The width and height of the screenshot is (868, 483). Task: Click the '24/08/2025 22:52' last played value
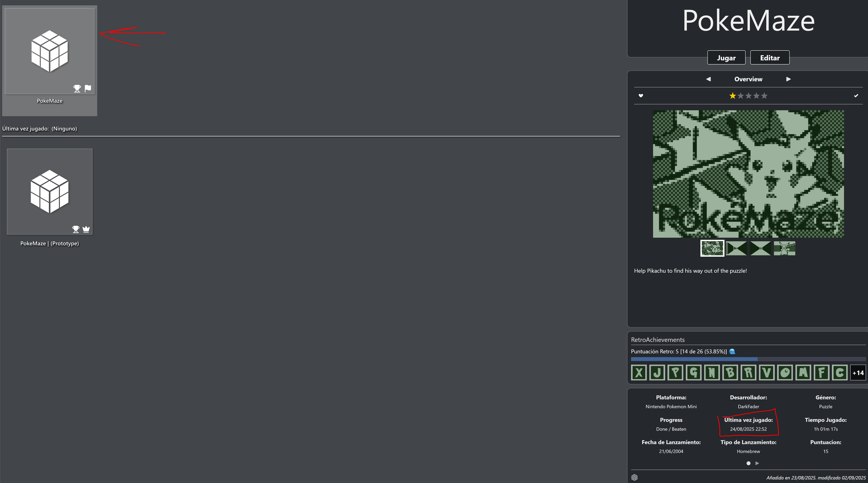748,429
